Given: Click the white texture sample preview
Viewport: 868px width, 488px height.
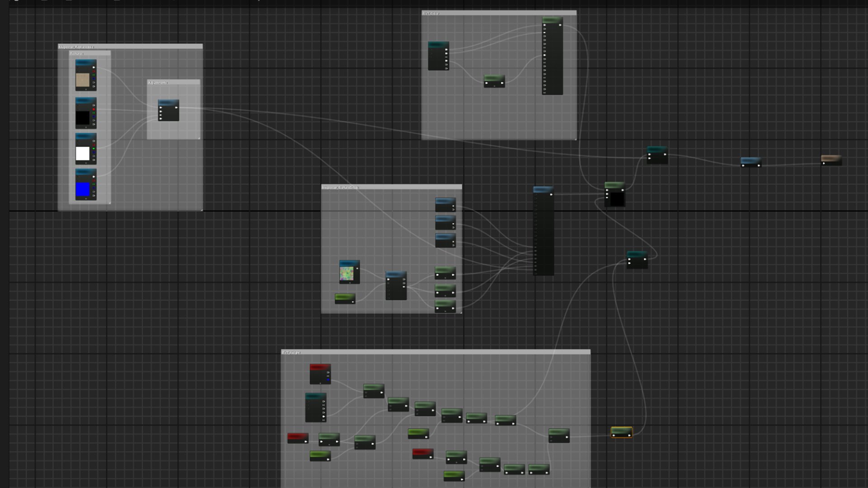Looking at the screenshot, I should point(82,154).
